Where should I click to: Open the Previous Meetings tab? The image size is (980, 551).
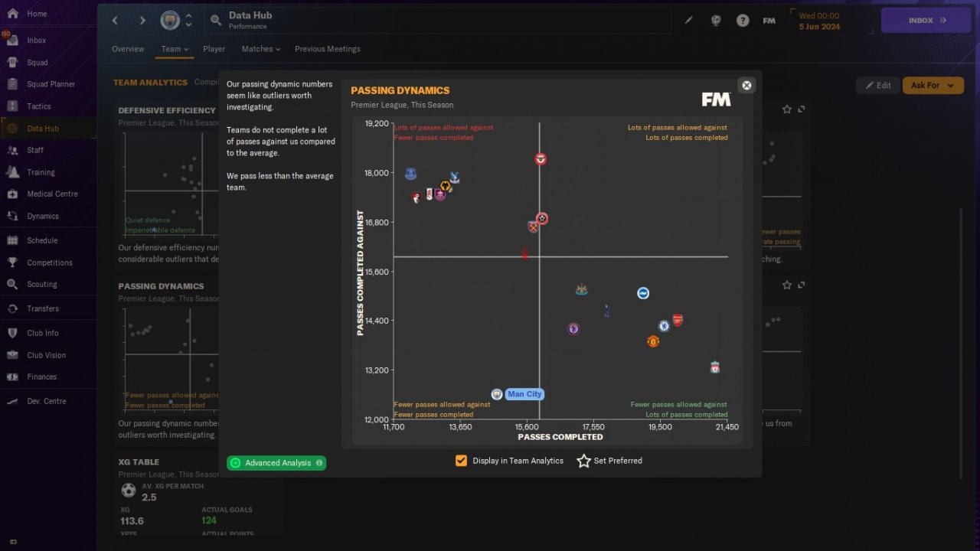328,49
